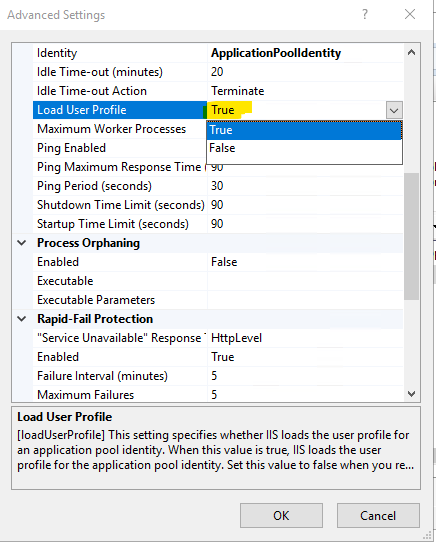Click the Idle Time-out value 20

[217, 72]
